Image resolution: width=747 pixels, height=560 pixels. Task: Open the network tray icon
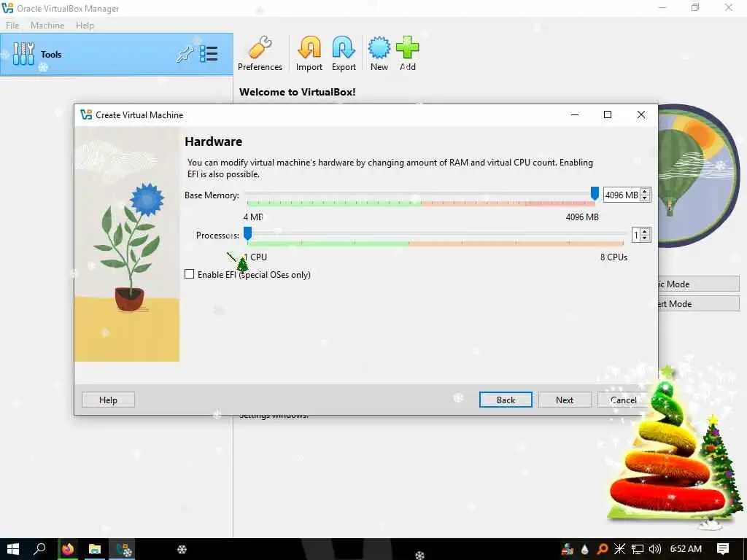pyautogui.click(x=638, y=549)
